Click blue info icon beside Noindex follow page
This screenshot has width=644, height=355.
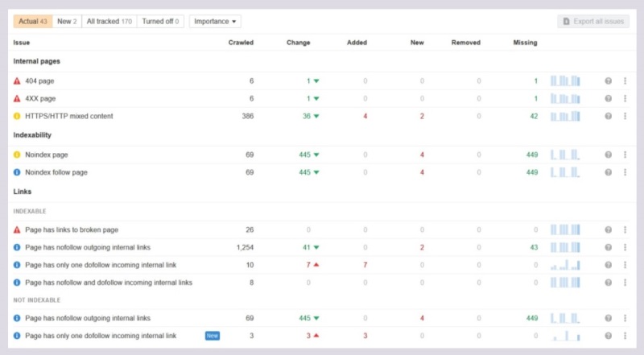click(18, 172)
